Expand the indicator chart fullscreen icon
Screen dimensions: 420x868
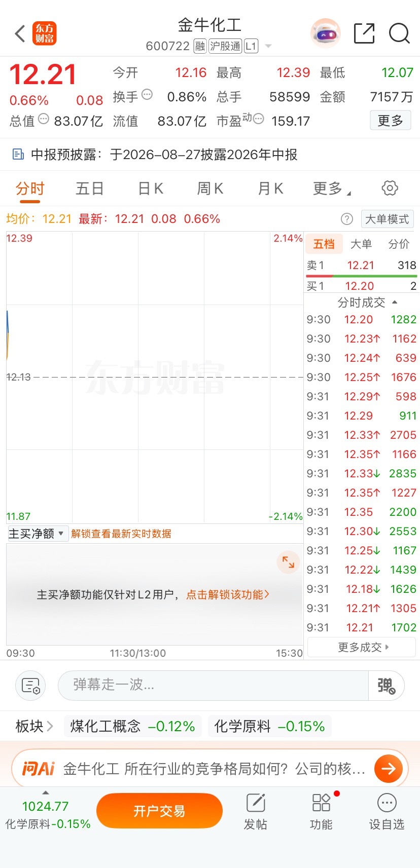click(288, 562)
